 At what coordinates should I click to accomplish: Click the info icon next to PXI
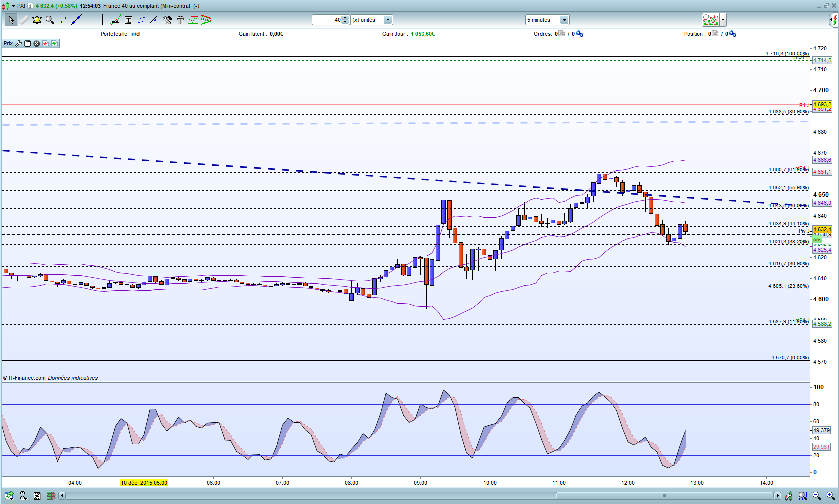pos(30,6)
